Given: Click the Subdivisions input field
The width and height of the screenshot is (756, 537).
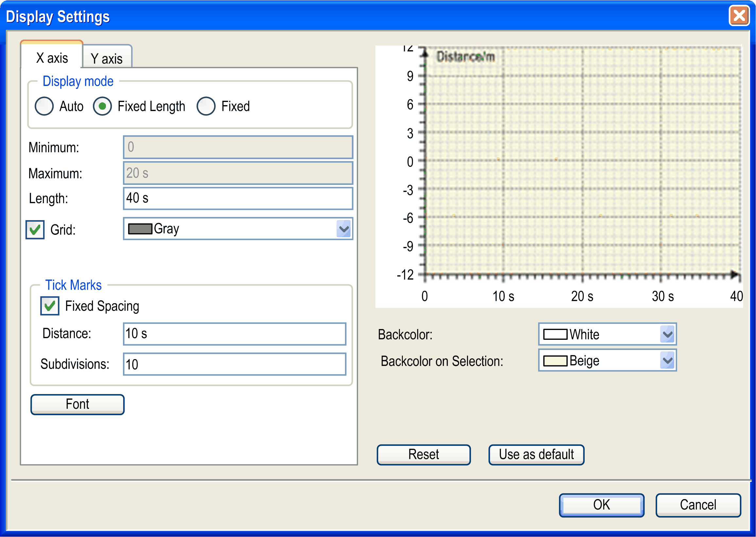Looking at the screenshot, I should point(235,364).
